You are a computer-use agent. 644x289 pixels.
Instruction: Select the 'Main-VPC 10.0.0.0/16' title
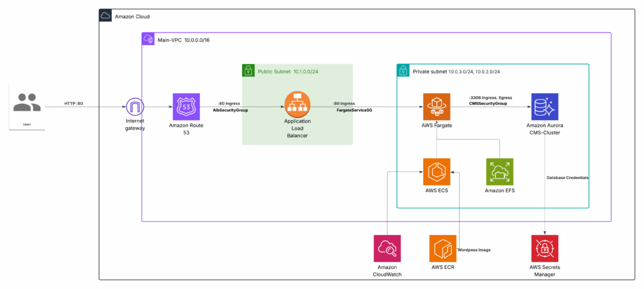coord(184,40)
